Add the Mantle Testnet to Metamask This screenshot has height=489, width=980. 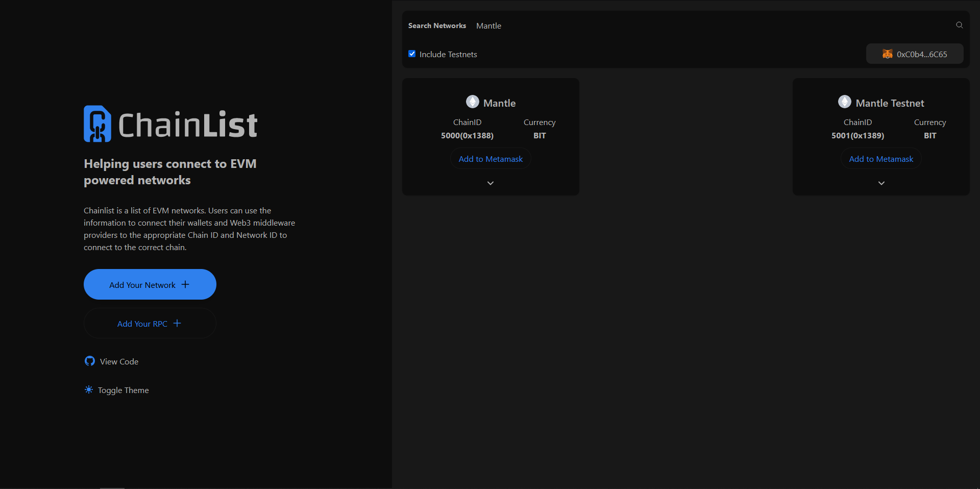[881, 159]
